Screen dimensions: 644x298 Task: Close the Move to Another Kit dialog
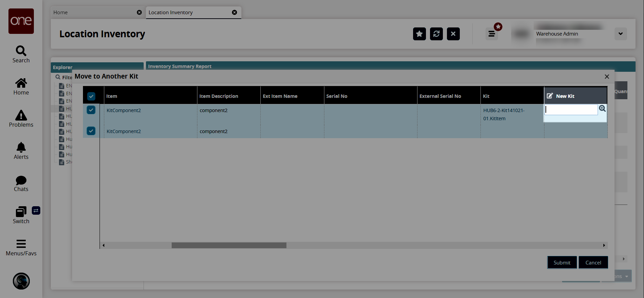tap(607, 77)
